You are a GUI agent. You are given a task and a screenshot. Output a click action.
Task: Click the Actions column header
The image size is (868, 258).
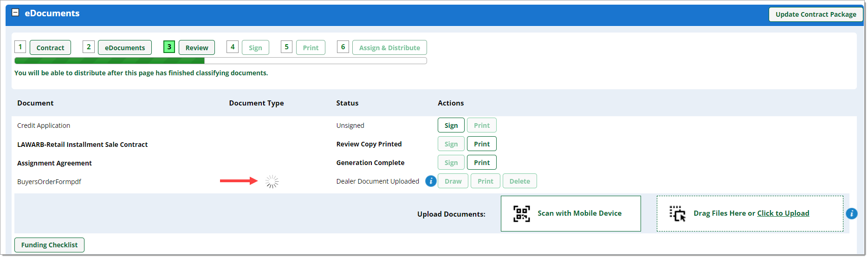coord(451,103)
